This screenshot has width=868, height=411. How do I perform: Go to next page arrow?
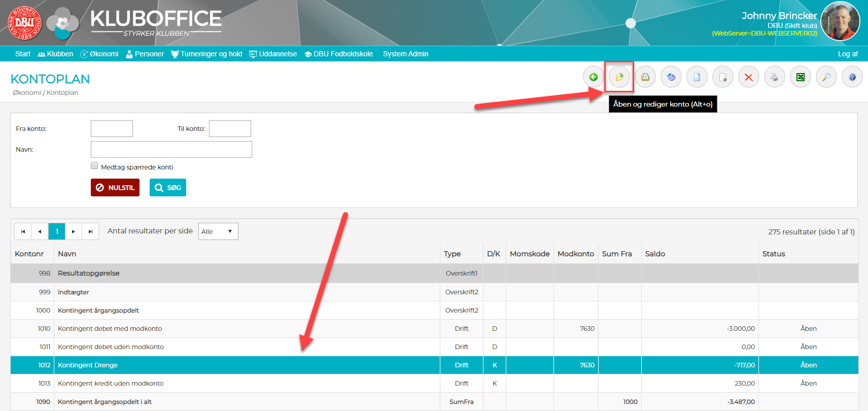coord(74,231)
